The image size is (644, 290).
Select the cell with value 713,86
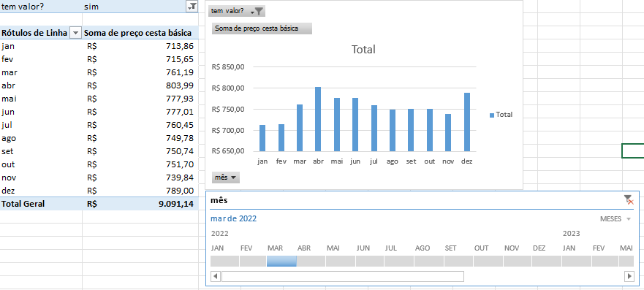[x=140, y=46]
